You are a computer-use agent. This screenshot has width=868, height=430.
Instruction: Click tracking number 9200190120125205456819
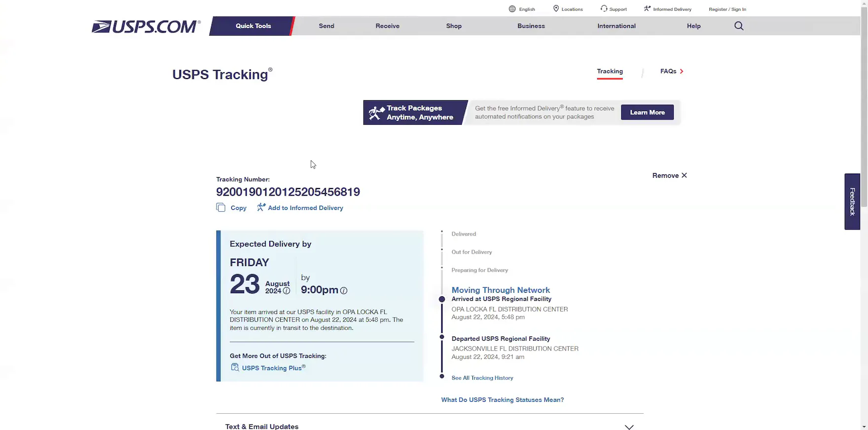(x=288, y=192)
